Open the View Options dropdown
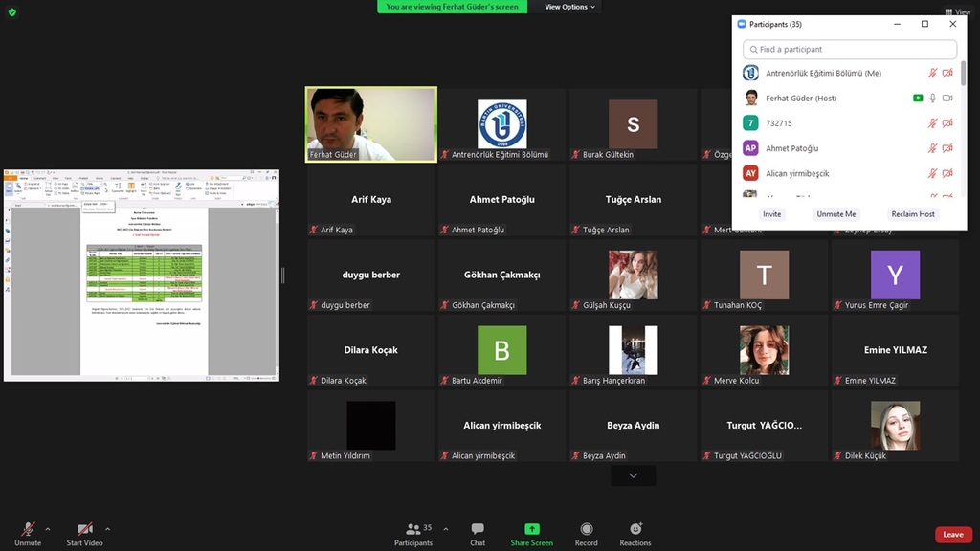The height and width of the screenshot is (551, 980). click(x=569, y=7)
